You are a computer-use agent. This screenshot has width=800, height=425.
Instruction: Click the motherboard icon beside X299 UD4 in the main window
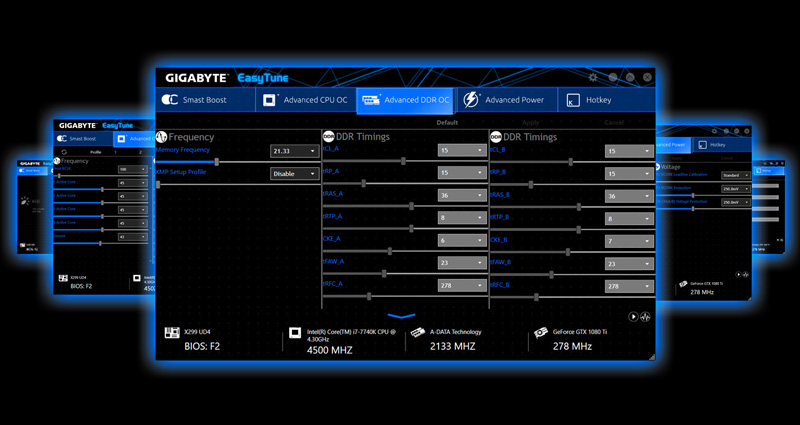[x=172, y=333]
